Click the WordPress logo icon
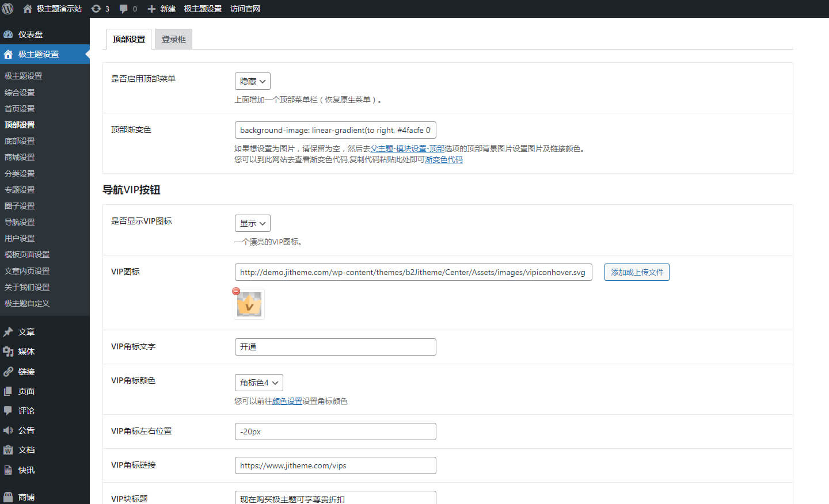Screen dimensions: 829x504 [x=8, y=9]
